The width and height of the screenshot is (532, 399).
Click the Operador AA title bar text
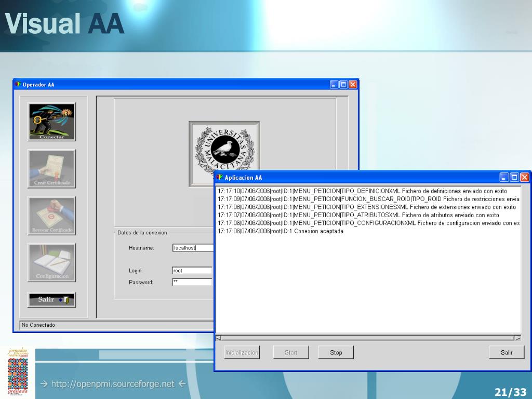38,85
